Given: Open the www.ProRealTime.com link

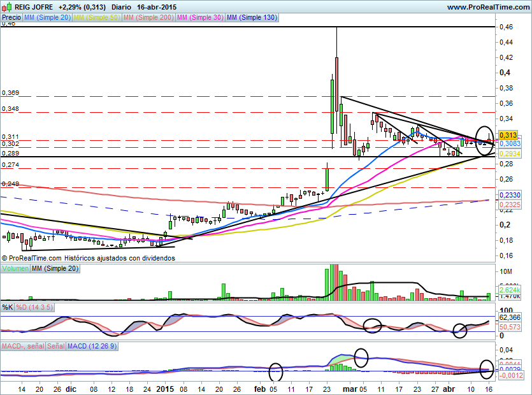Looking at the screenshot, I should coord(487,7).
